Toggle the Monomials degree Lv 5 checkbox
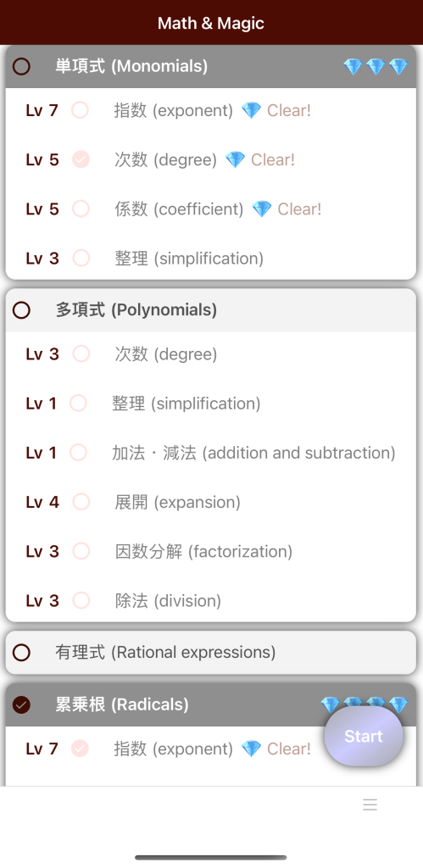Viewport: 423px width, 868px height. coord(81,159)
